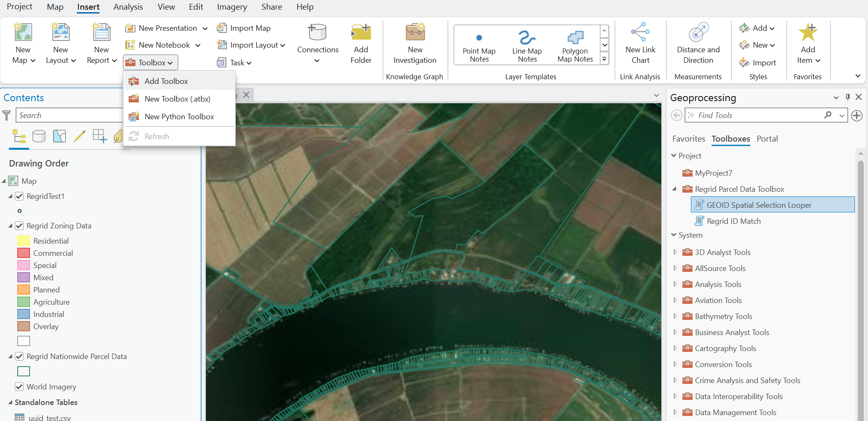Screen dimensions: 868x421
Task: Switch to the Analysis ribbon tab
Action: [128, 7]
